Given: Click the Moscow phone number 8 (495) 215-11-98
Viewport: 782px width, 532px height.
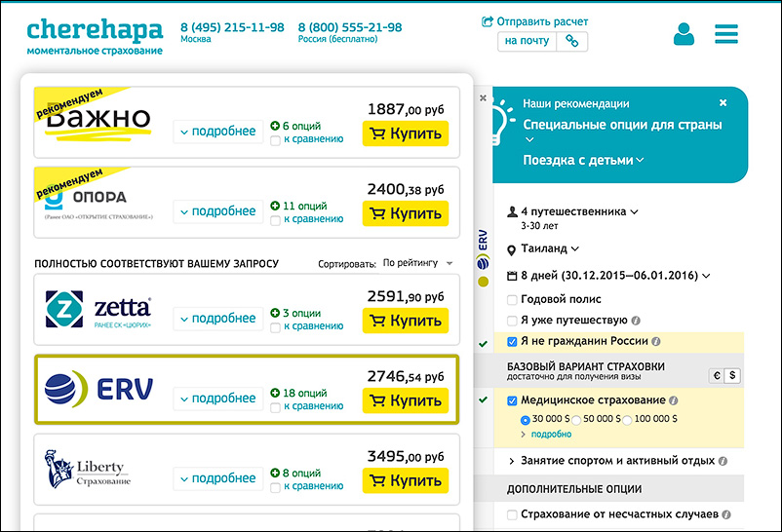Looking at the screenshot, I should click(x=232, y=27).
